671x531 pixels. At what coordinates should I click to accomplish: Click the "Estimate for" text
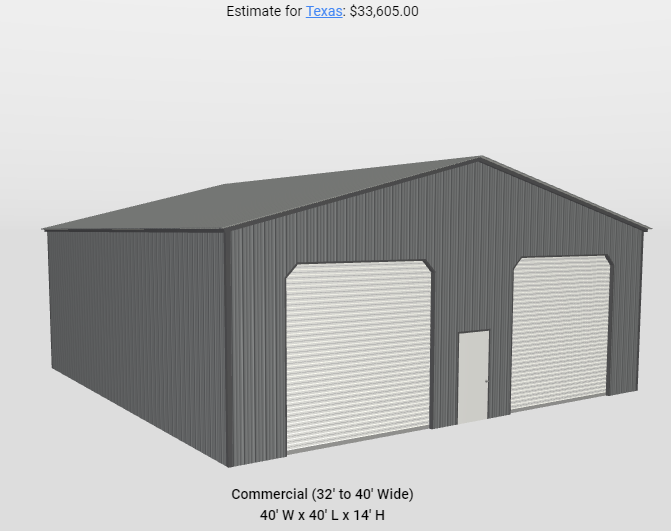point(264,11)
